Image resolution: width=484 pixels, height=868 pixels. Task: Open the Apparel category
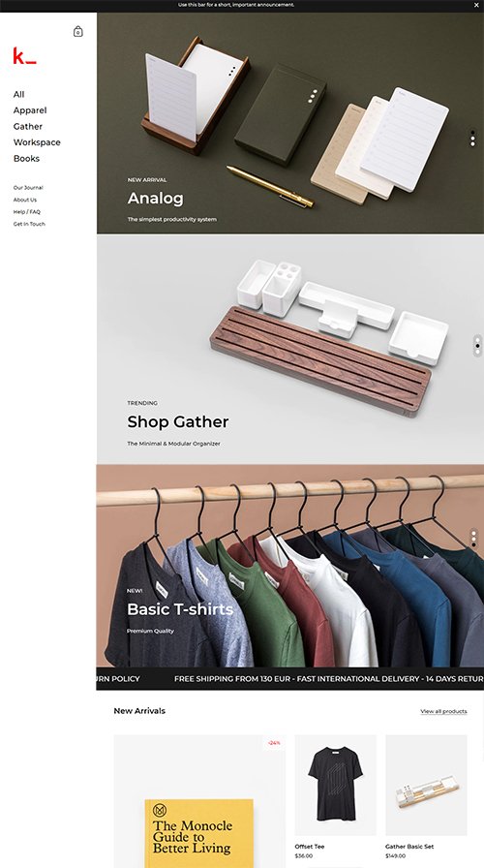click(x=30, y=110)
